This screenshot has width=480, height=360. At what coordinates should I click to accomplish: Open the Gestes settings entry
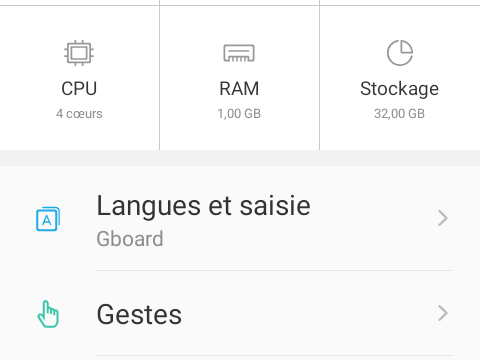(240, 313)
